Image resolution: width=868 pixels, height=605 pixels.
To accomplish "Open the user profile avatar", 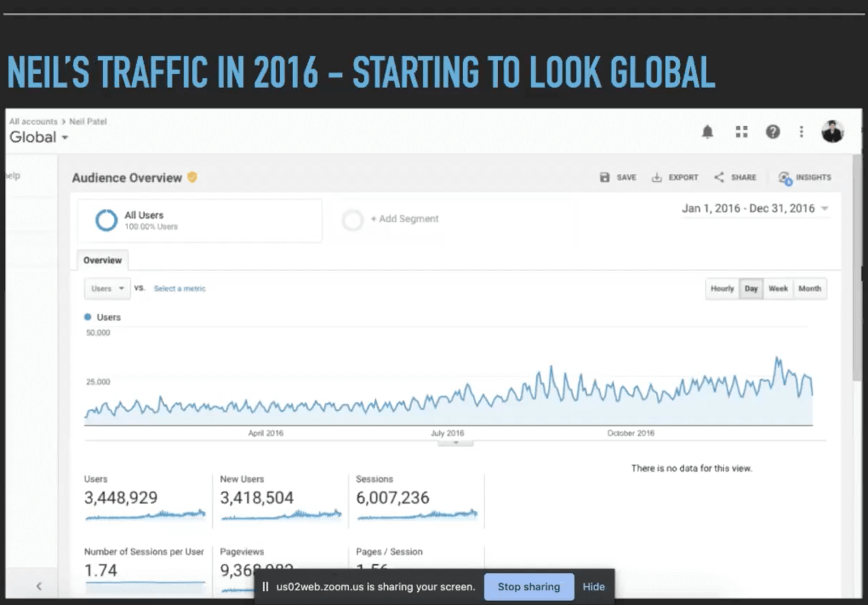I will click(833, 131).
